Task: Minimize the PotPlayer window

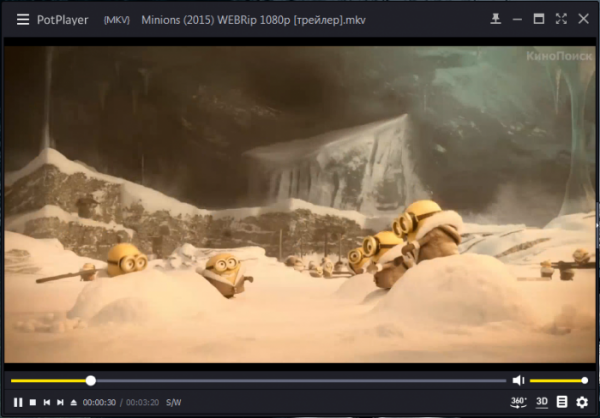Action: pos(517,19)
